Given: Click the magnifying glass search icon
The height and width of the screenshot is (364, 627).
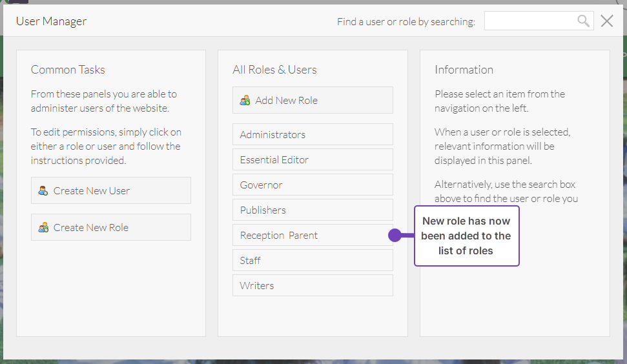Looking at the screenshot, I should tap(583, 21).
